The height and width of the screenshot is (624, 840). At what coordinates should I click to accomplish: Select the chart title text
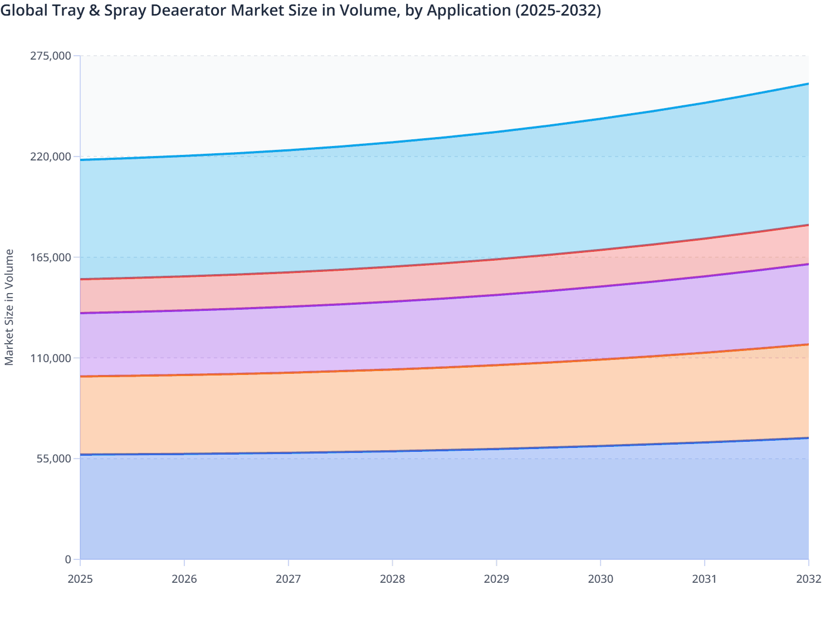pyautogui.click(x=301, y=10)
